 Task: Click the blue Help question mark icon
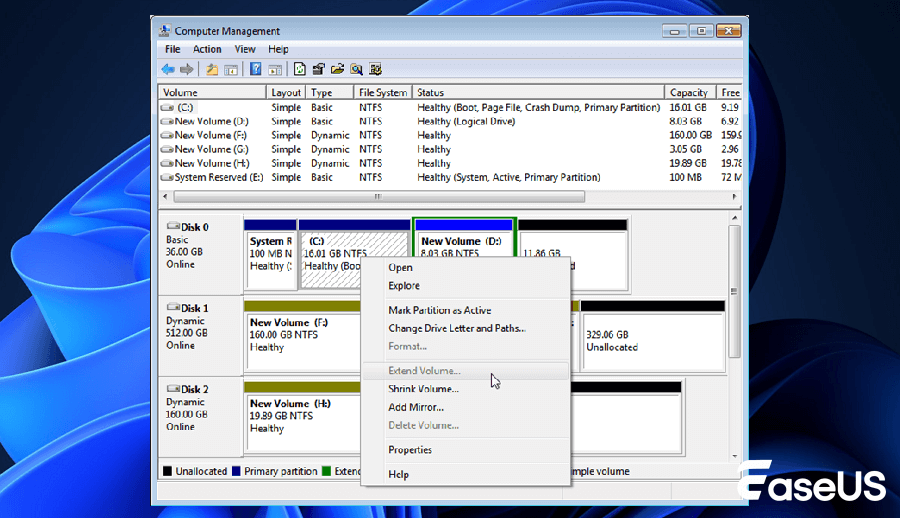coord(255,69)
